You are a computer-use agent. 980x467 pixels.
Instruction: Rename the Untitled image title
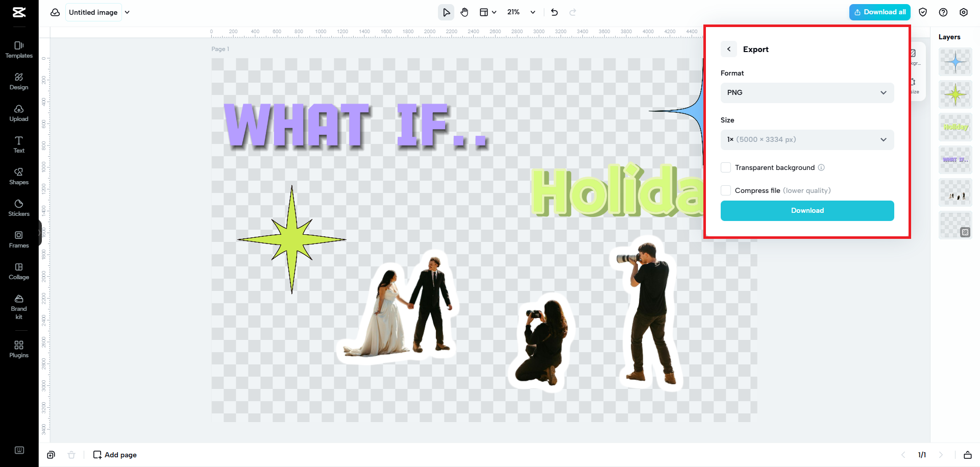[93, 12]
